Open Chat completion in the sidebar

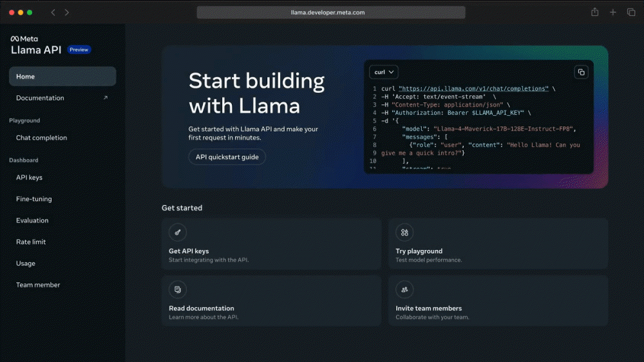(41, 138)
